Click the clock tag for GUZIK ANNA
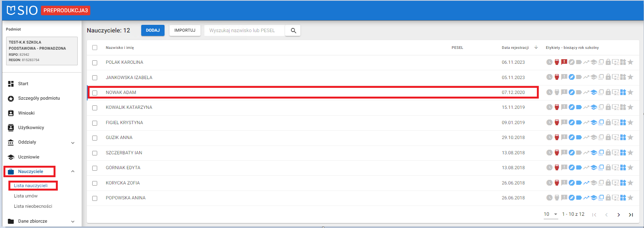The image size is (644, 228). coord(549,137)
